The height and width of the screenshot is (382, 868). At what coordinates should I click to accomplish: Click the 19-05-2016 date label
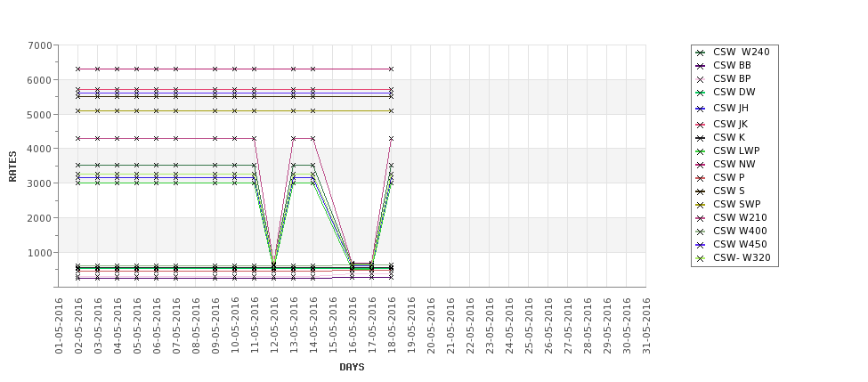point(410,326)
